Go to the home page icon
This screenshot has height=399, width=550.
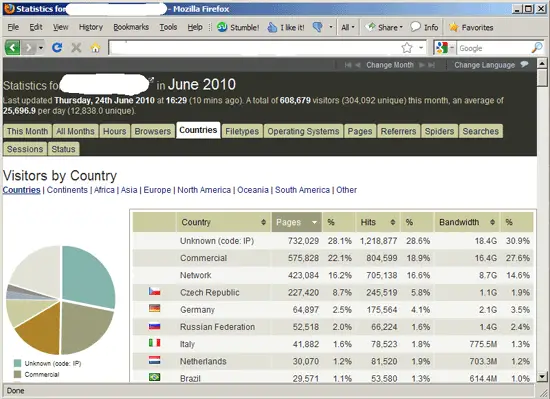point(95,47)
